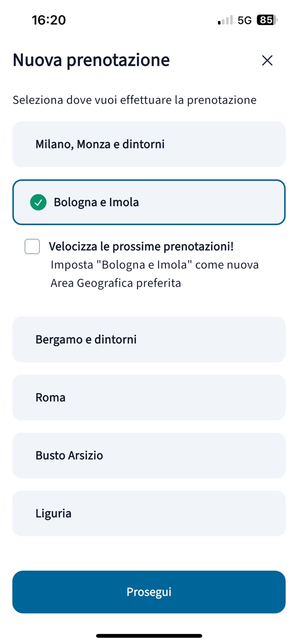
Task: Click the 'Velocizza le prossime prenotazioni!' label
Action: click(x=141, y=247)
